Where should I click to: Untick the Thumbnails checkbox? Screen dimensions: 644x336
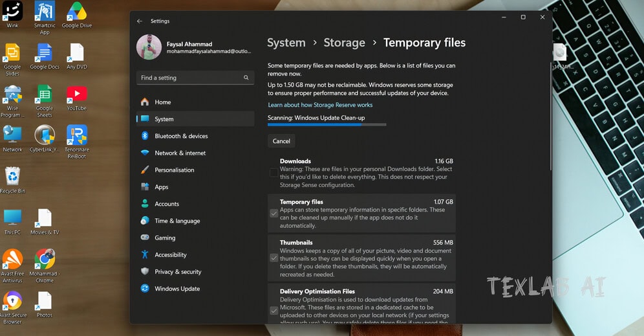click(274, 258)
